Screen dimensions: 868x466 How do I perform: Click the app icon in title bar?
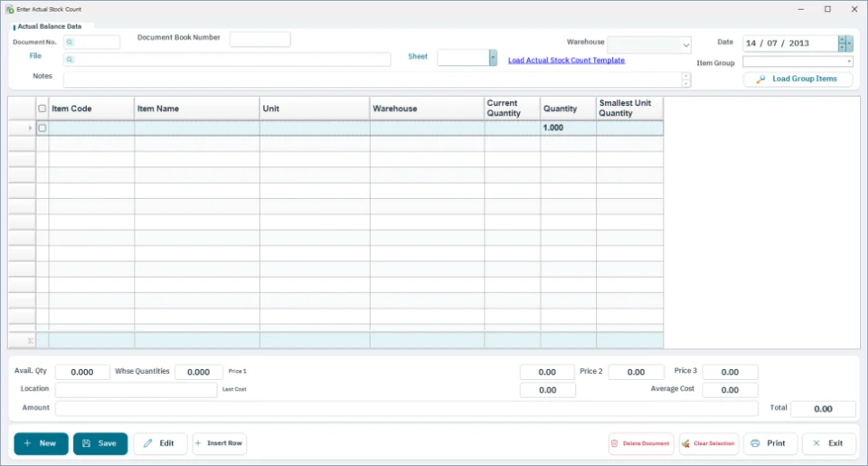coord(9,9)
